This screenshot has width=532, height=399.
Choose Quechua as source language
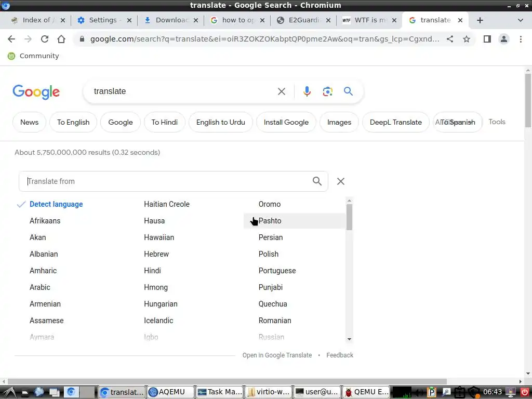pos(272,304)
